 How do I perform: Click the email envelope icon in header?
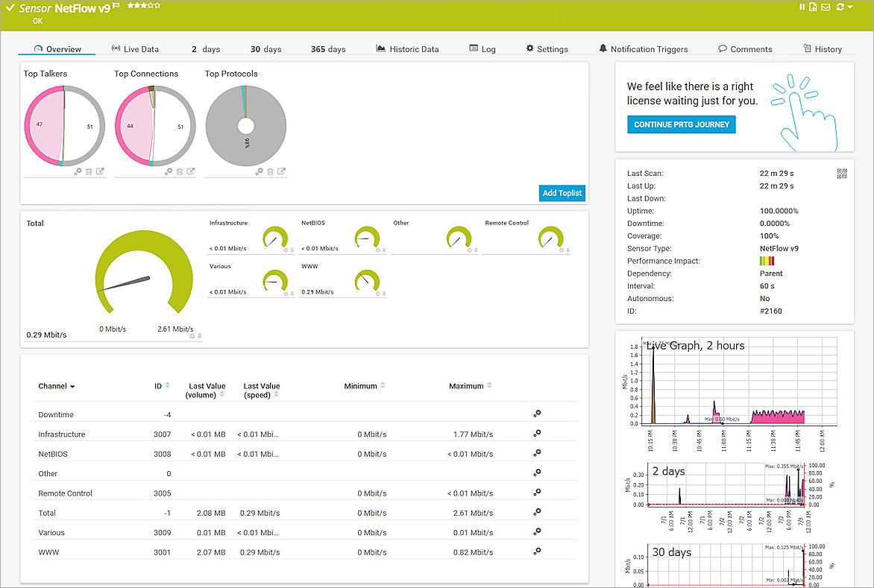click(x=826, y=7)
